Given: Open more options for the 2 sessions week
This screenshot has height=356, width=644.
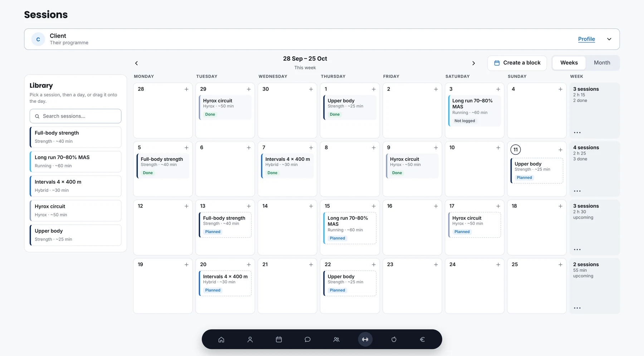Looking at the screenshot, I should point(577,308).
